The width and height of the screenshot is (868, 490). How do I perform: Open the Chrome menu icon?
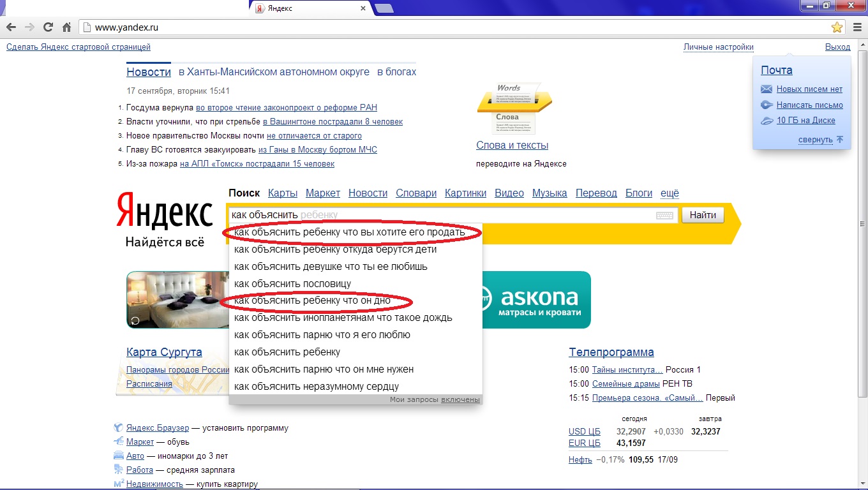coord(857,27)
